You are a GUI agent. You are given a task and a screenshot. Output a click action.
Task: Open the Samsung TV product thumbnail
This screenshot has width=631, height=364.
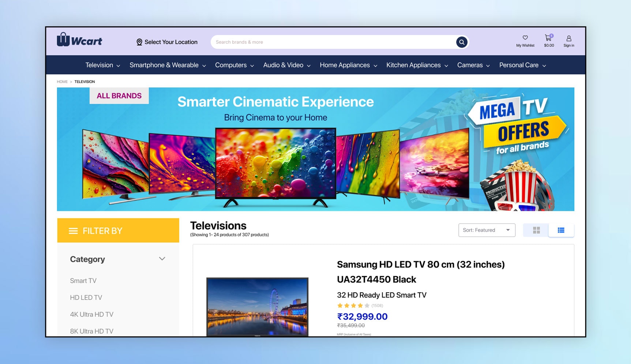[257, 307]
